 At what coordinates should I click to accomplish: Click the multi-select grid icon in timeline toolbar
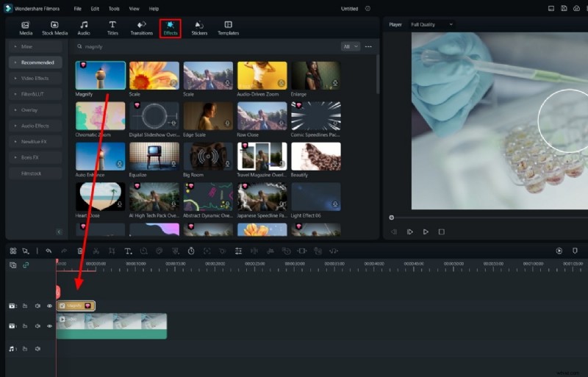[x=13, y=251]
